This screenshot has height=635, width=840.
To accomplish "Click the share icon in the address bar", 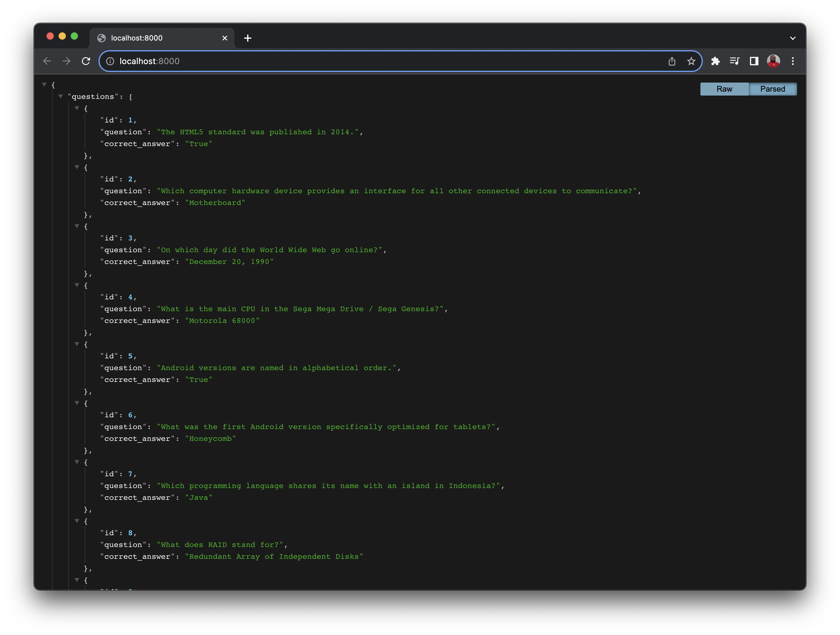I will (x=672, y=61).
